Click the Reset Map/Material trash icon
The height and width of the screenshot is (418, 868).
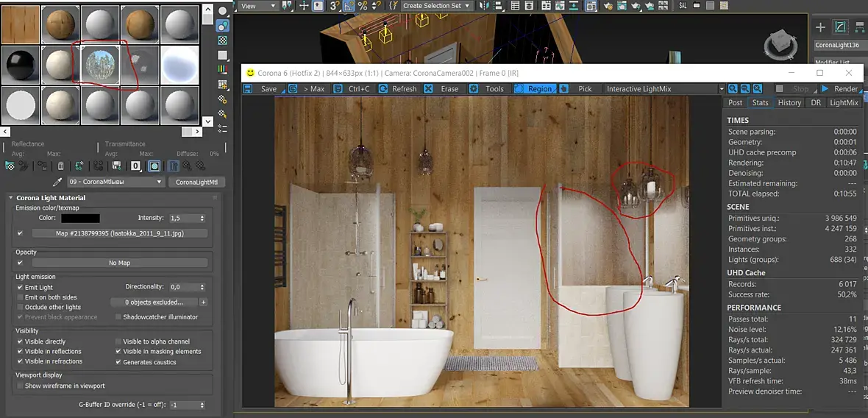coord(61,166)
